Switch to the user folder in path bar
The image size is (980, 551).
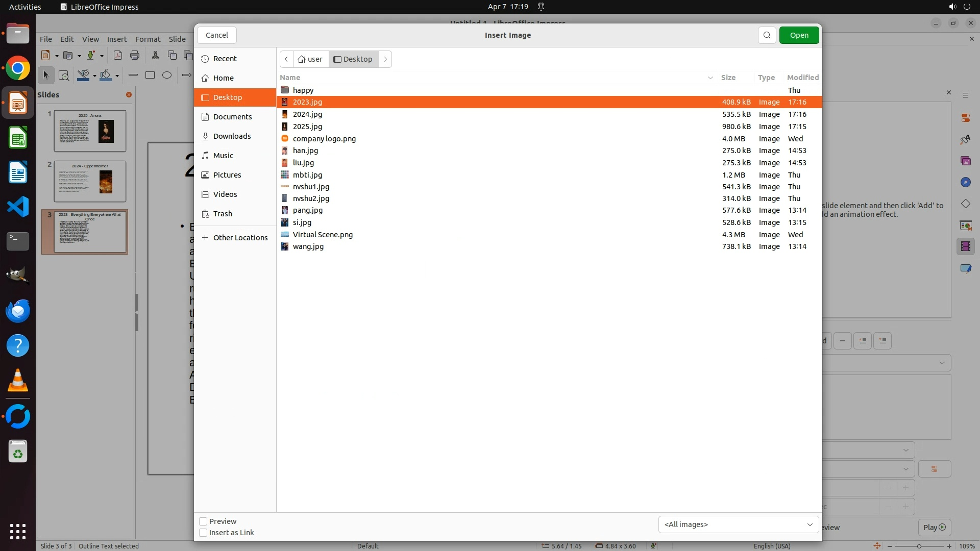311,59
